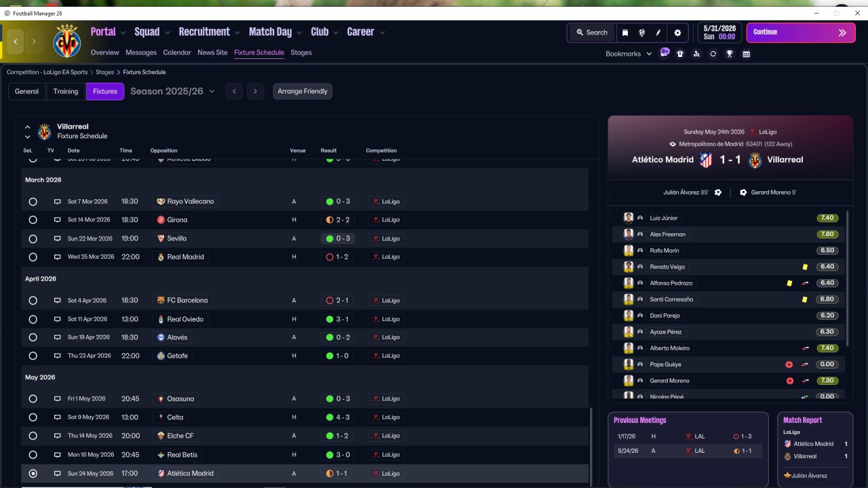Open Competition - LaLiga EA Sports breadcrumb link
Image resolution: width=868 pixels, height=488 pixels.
47,72
